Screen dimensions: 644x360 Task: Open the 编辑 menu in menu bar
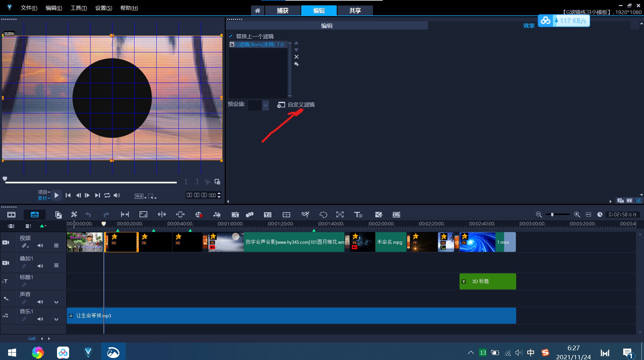pos(54,8)
